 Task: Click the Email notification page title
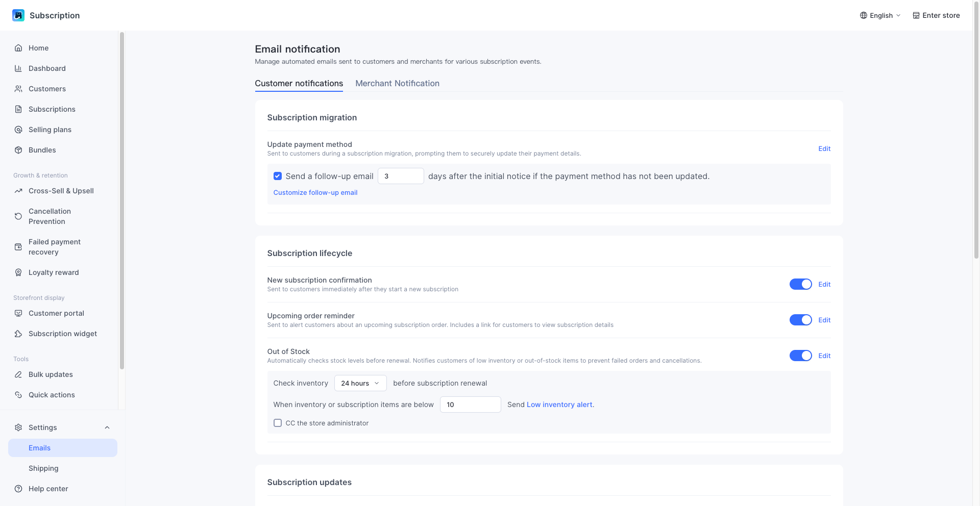[x=298, y=49]
